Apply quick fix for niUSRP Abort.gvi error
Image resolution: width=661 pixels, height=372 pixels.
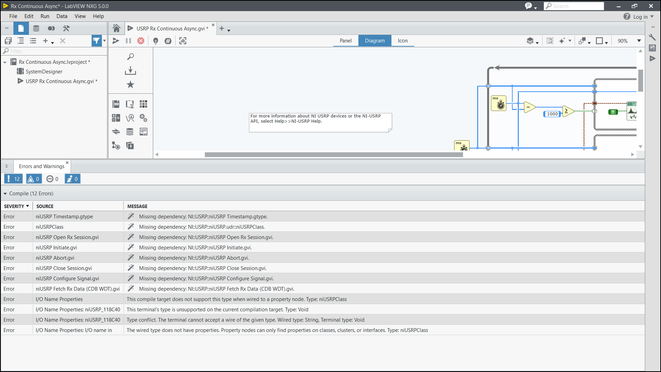pos(131,258)
